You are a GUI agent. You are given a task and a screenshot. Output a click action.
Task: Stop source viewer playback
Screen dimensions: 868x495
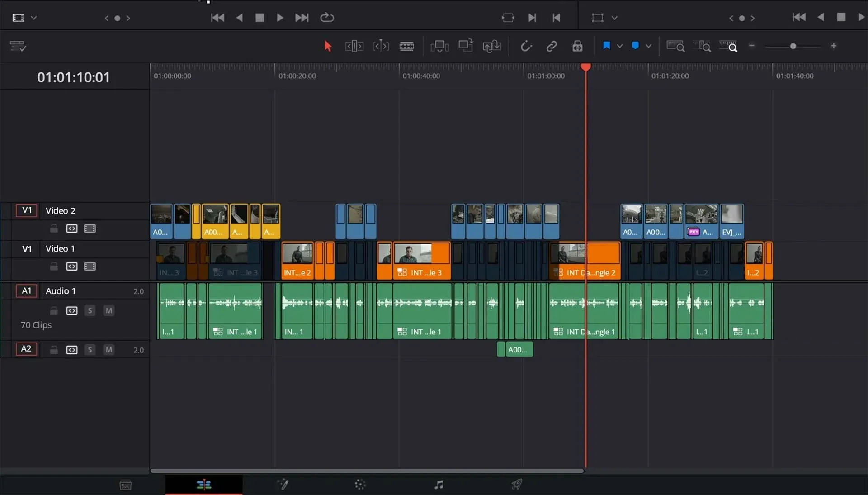point(259,18)
